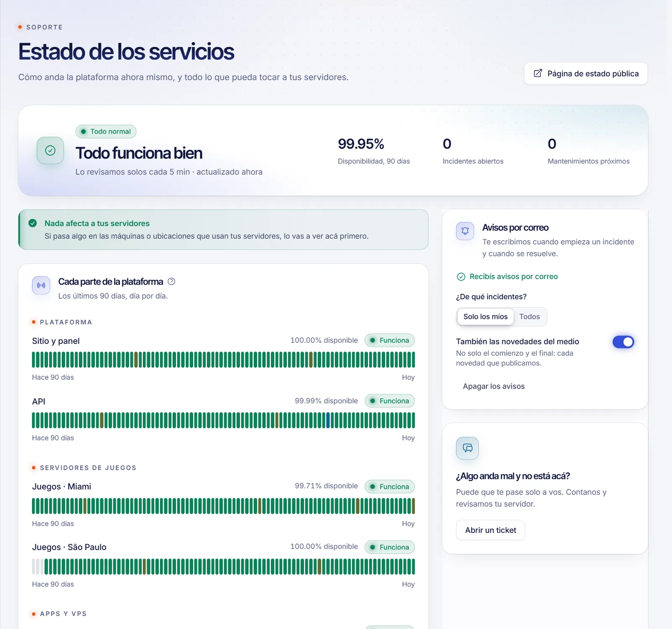Click the Juegos São Paulo uptime bar
The height and width of the screenshot is (629, 672).
click(223, 566)
